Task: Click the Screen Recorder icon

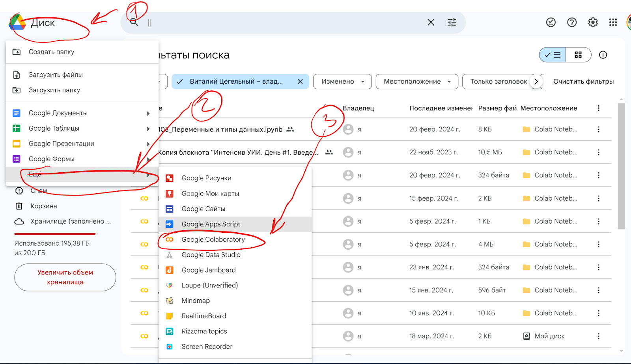Action: 170,347
